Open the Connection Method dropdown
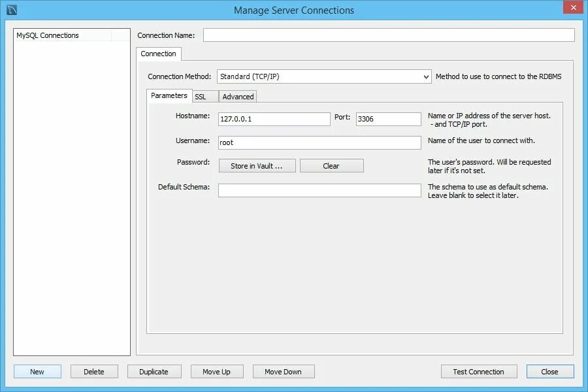Image resolution: width=588 pixels, height=392 pixels. coord(324,76)
